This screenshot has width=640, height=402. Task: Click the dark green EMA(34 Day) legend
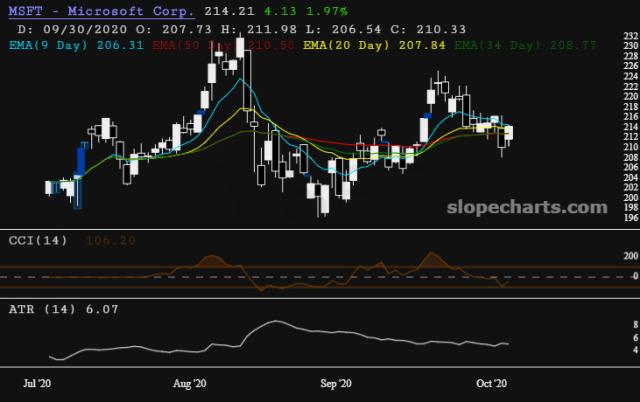click(525, 45)
